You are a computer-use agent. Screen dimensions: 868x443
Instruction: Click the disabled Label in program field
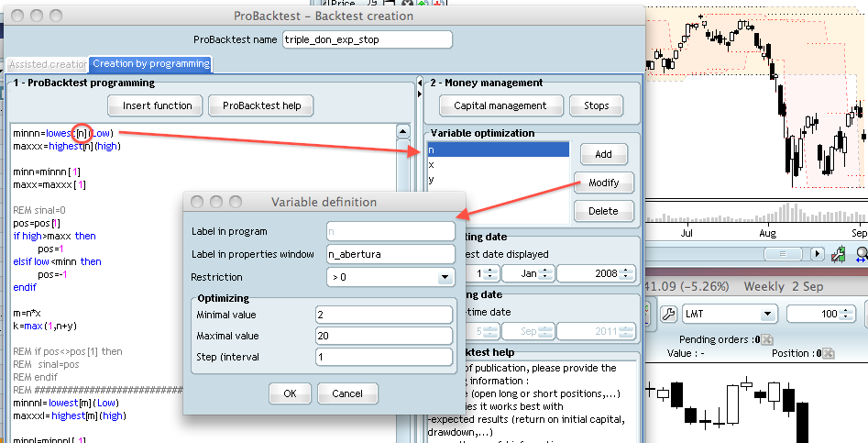[390, 231]
